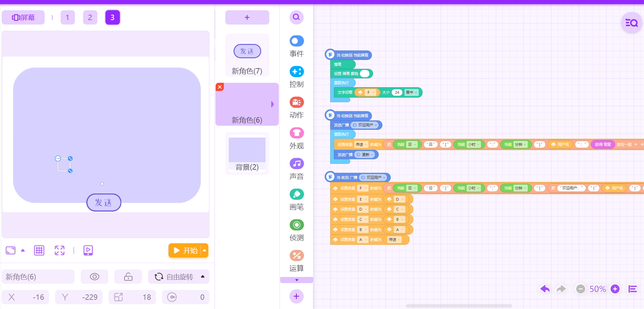The width and height of the screenshot is (644, 309).
Task: Click the fullscreen stage icon
Action: [60, 250]
